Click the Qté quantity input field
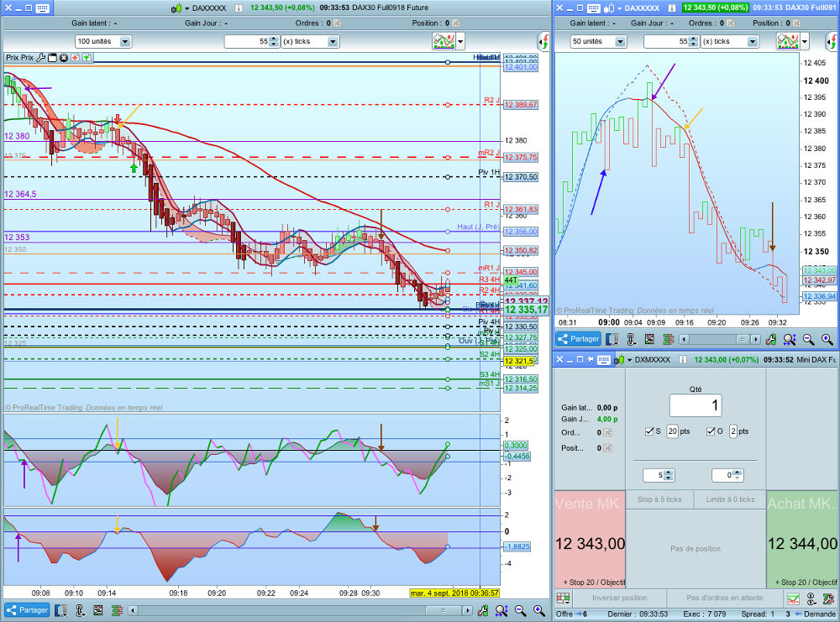This screenshot has height=622, width=840. click(695, 405)
